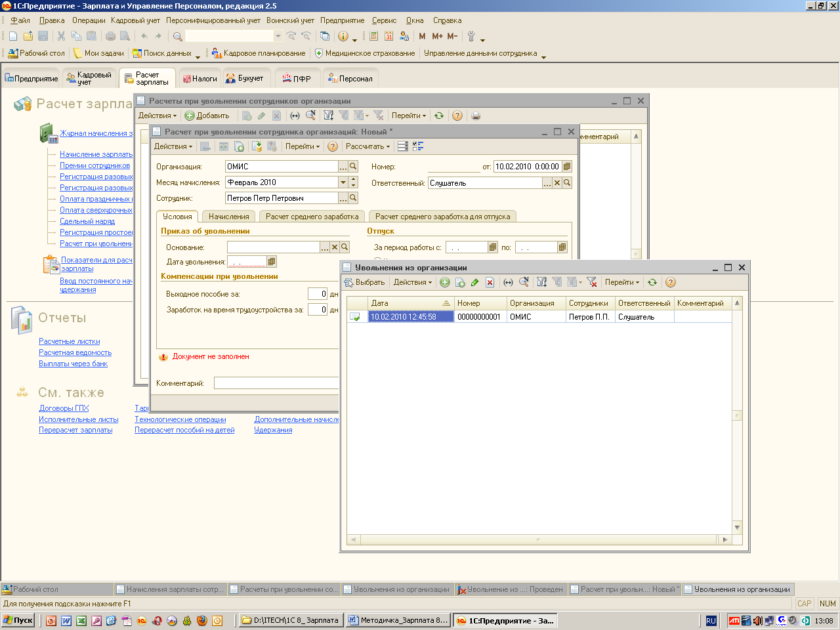Open the Перейти dropdown in Увольнения из организации
The height and width of the screenshot is (630, 840).
pyautogui.click(x=622, y=282)
